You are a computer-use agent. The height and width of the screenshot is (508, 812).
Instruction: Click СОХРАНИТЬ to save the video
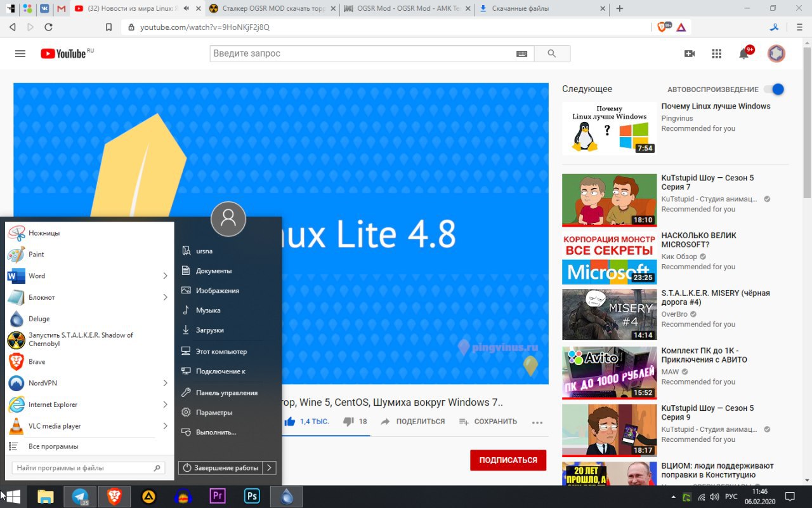click(x=488, y=422)
